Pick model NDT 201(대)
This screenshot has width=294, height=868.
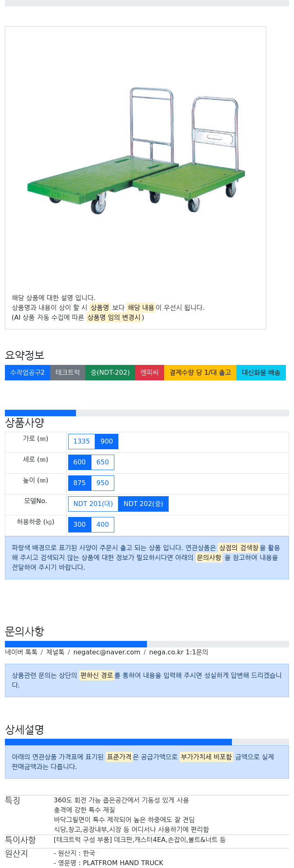pyautogui.click(x=93, y=504)
